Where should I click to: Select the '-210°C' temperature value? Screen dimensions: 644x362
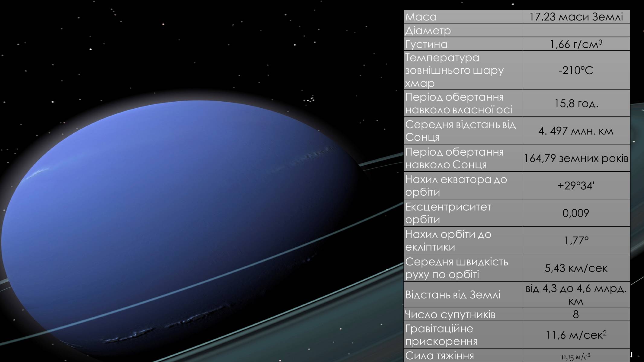[x=576, y=70]
